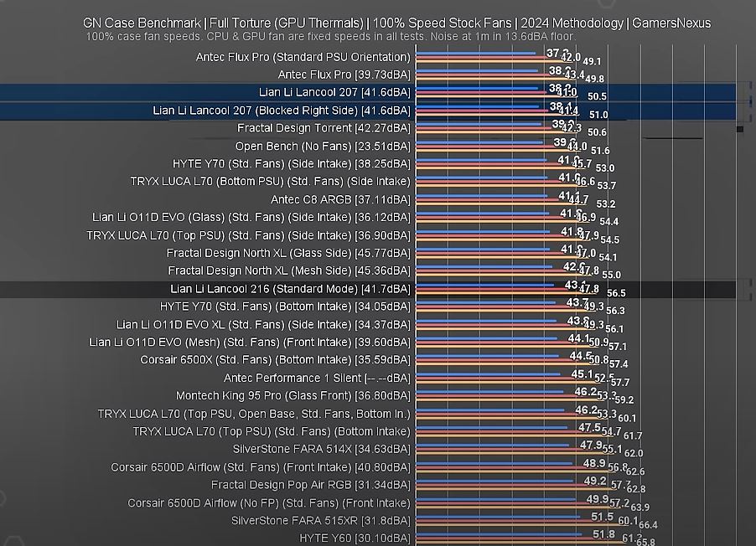Select TRYX LUCA L70 (Top PSU) [36.90dBA] label

point(248,235)
